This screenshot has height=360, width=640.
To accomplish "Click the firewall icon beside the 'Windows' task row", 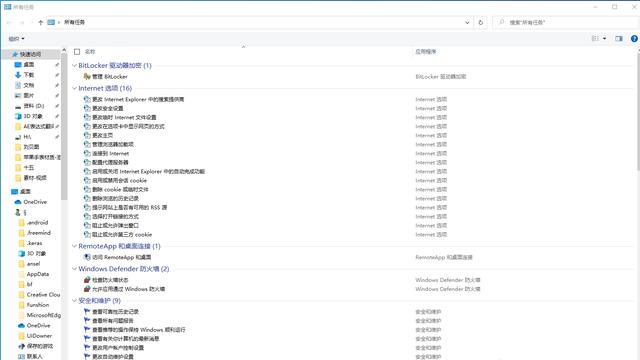I will (87, 289).
